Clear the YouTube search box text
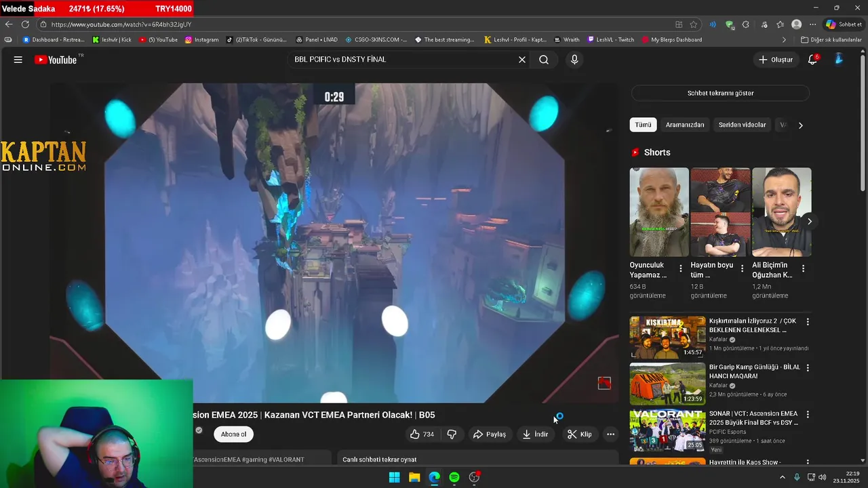Screen dimensions: 868x488 (x=522, y=60)
